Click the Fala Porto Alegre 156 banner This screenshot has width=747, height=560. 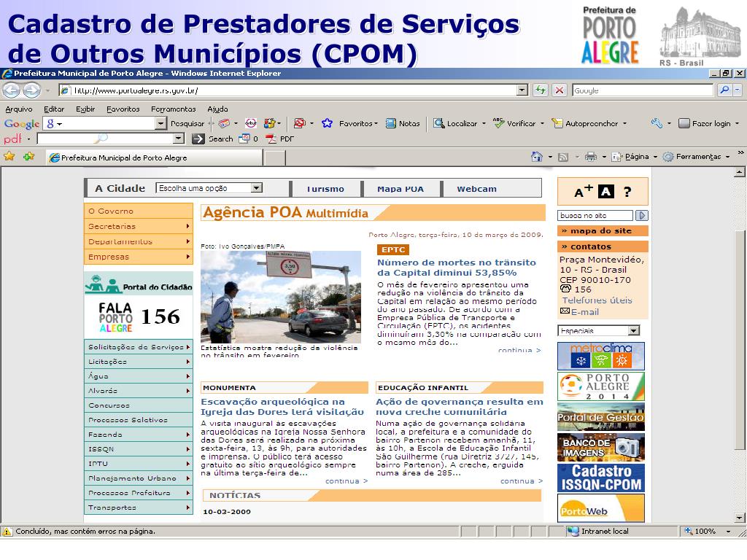tap(139, 316)
